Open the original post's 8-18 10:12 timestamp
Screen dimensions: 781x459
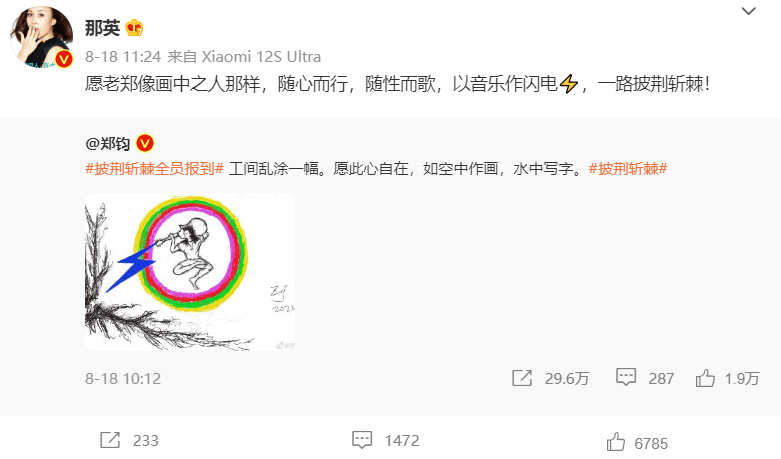tap(123, 379)
